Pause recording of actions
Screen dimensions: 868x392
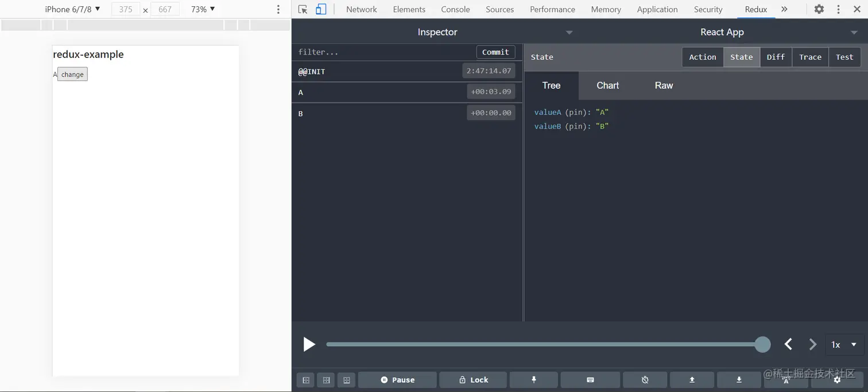pyautogui.click(x=397, y=380)
